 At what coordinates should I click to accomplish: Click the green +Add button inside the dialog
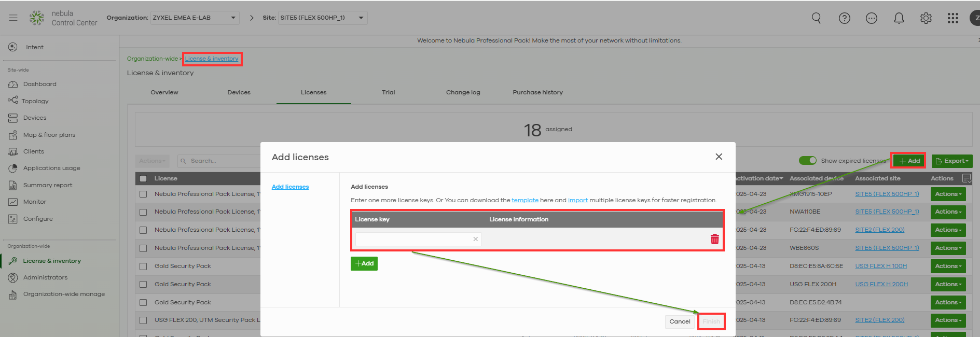[x=364, y=263]
